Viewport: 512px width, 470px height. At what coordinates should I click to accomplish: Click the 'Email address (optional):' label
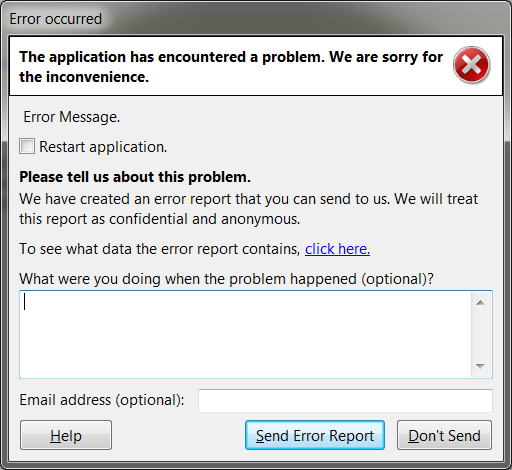click(x=102, y=400)
